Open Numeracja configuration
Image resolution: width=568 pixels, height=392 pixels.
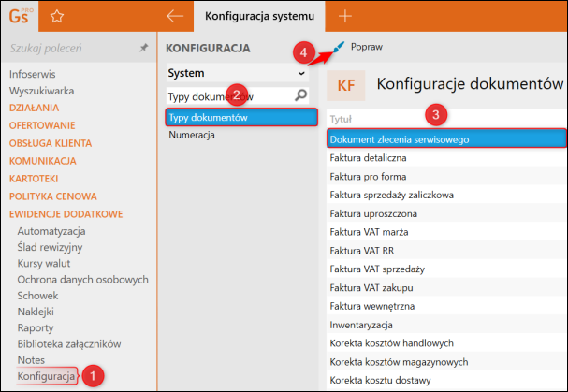[x=192, y=135]
